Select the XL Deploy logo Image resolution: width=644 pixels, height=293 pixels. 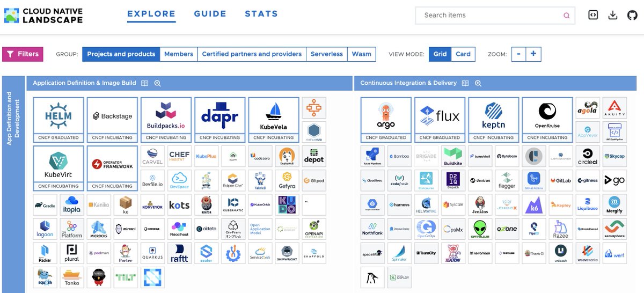pyautogui.click(x=399, y=277)
